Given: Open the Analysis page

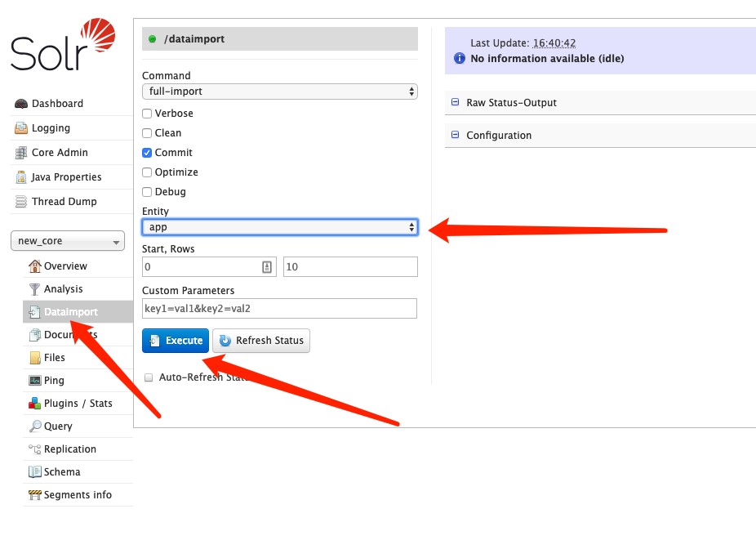Looking at the screenshot, I should [x=63, y=289].
